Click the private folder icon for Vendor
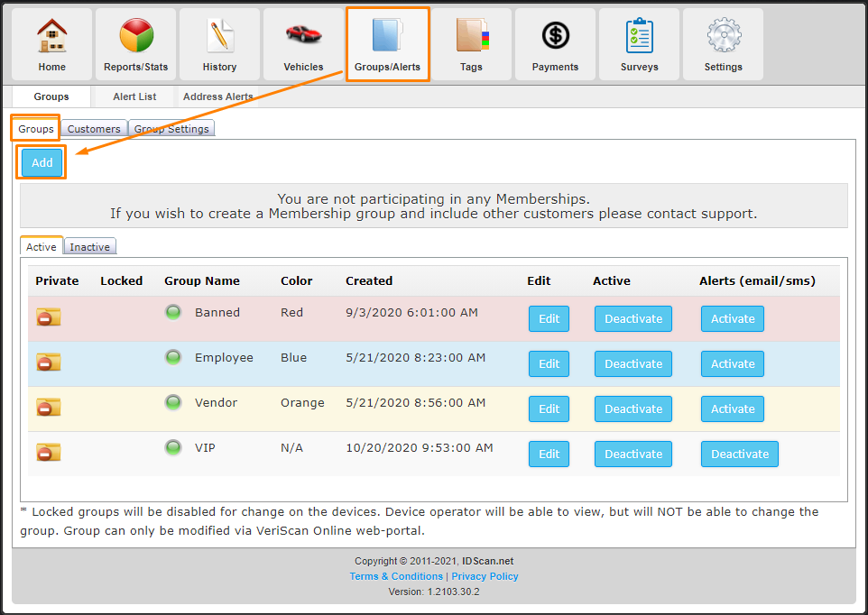 pos(48,408)
